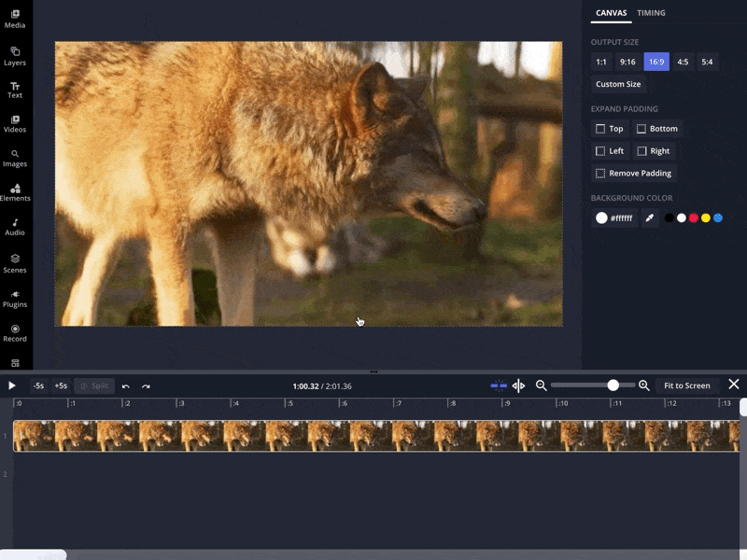
Task: Select the Canvas tab
Action: [x=611, y=13]
